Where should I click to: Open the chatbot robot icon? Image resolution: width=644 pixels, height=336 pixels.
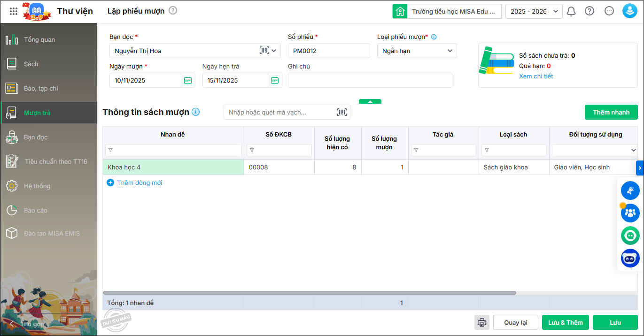tap(630, 258)
